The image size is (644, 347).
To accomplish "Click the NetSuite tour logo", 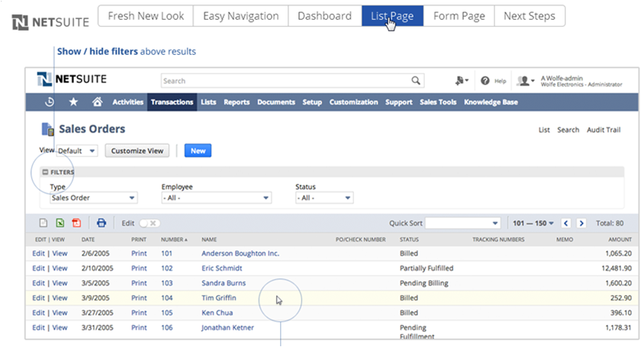I will 50,22.
